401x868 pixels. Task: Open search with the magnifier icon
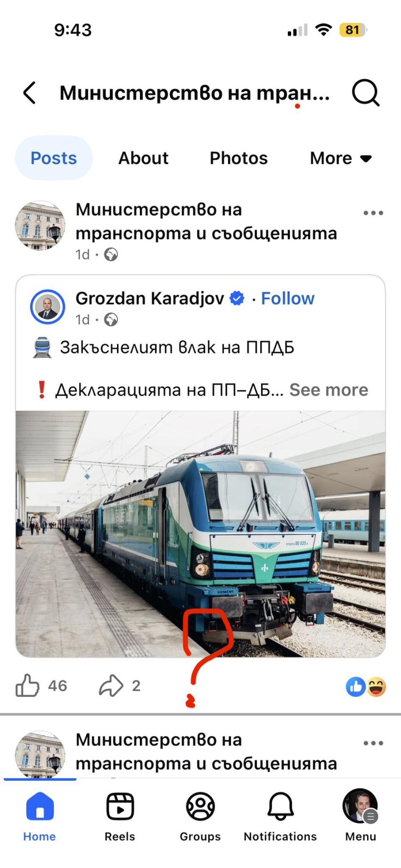pos(366,93)
